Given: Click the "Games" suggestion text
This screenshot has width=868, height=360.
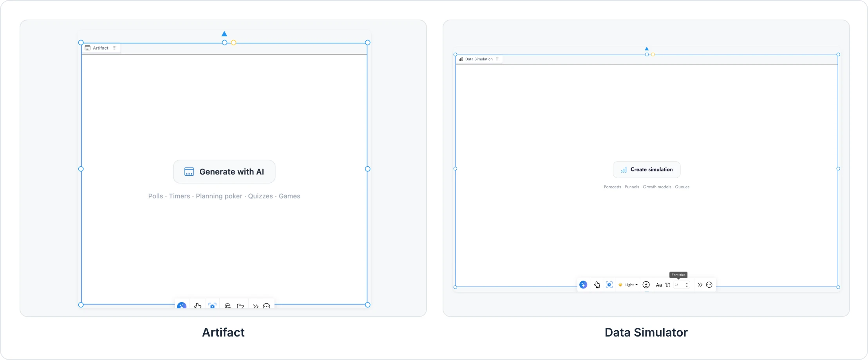Looking at the screenshot, I should point(289,196).
